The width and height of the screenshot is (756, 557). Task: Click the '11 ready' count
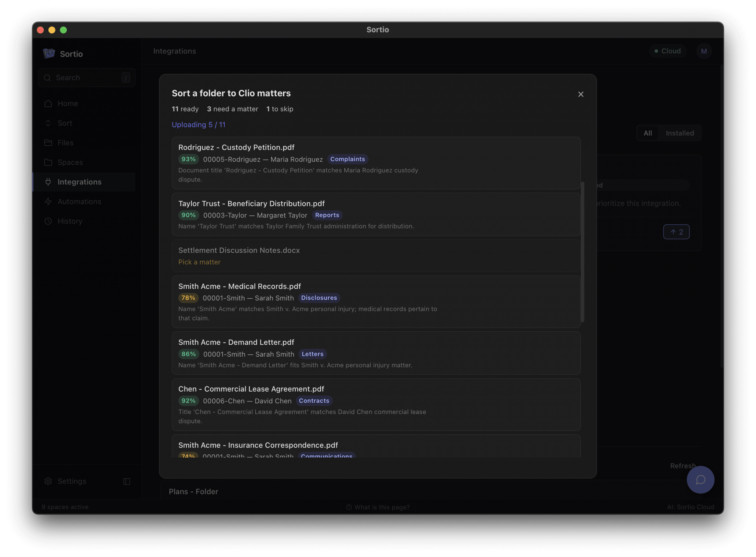click(185, 109)
